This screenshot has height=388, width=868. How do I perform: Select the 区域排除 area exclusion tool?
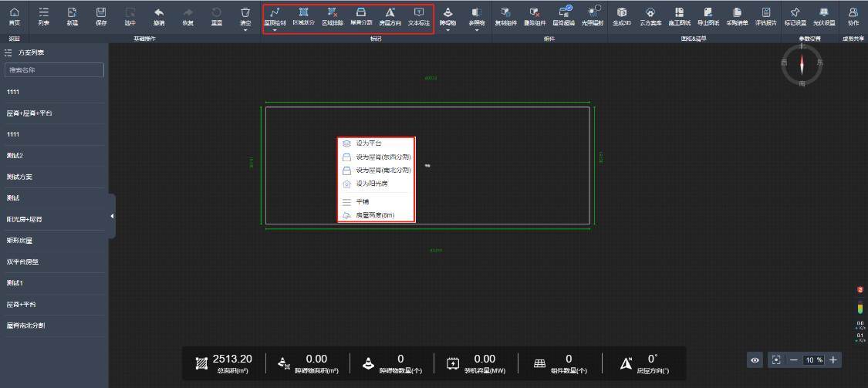332,17
